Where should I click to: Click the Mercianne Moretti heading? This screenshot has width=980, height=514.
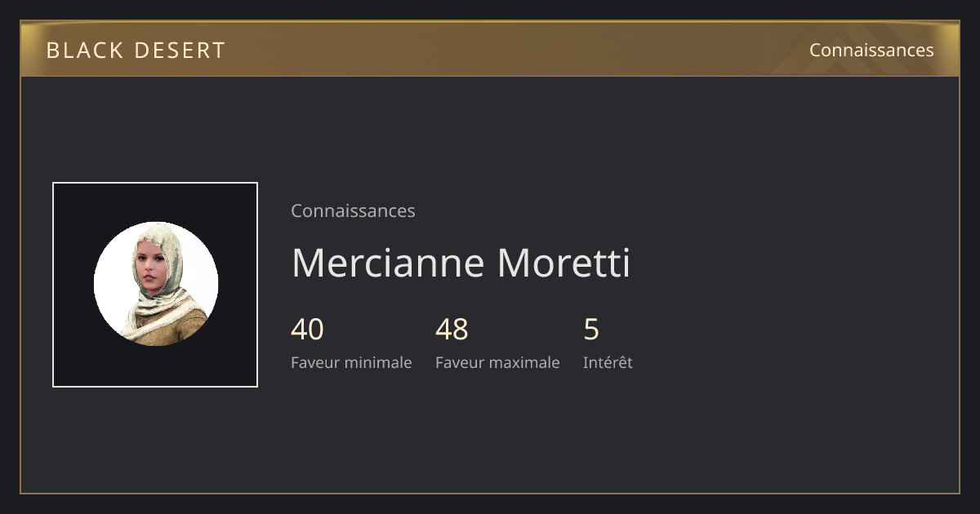coord(461,264)
